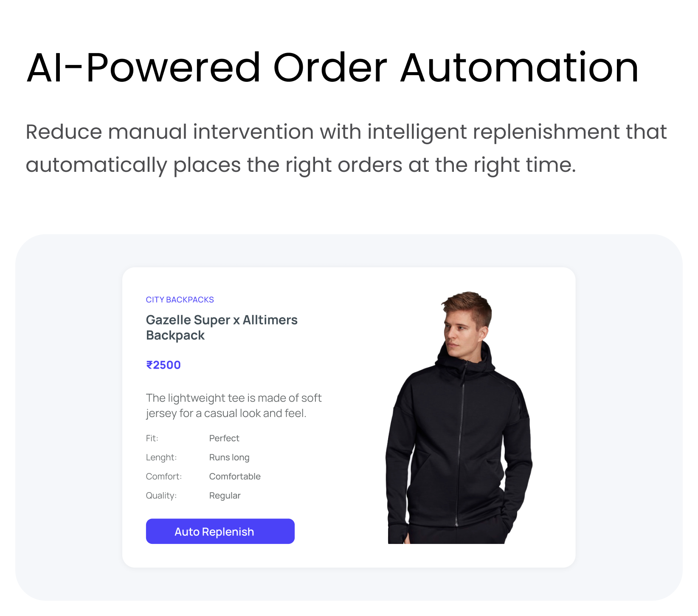Click the intelligent replenishment subtitle paragraph

click(346, 148)
